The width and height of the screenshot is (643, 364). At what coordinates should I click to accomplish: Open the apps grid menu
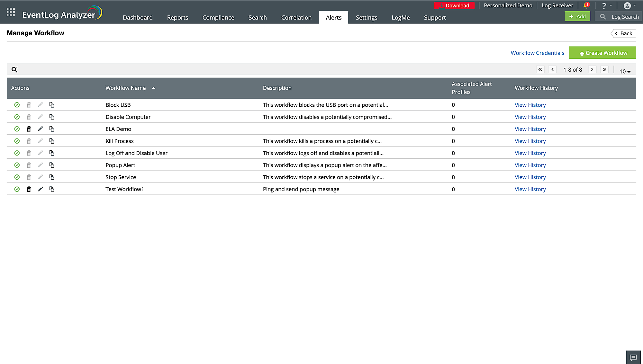pos(10,12)
